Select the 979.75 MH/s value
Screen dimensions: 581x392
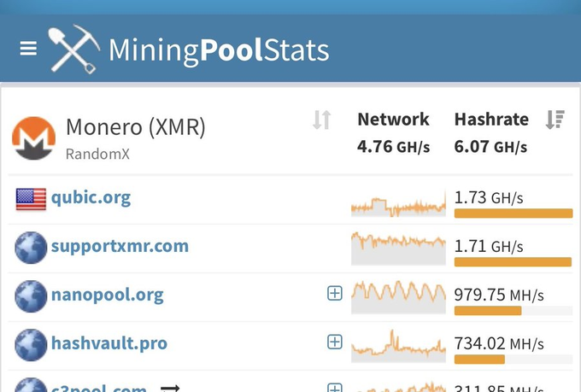coord(499,295)
